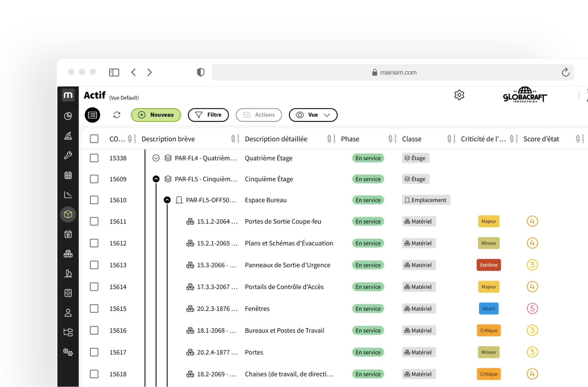Click Emplacement class tag on row 15610
Image resolution: width=588 pixels, height=387 pixels.
coord(426,200)
